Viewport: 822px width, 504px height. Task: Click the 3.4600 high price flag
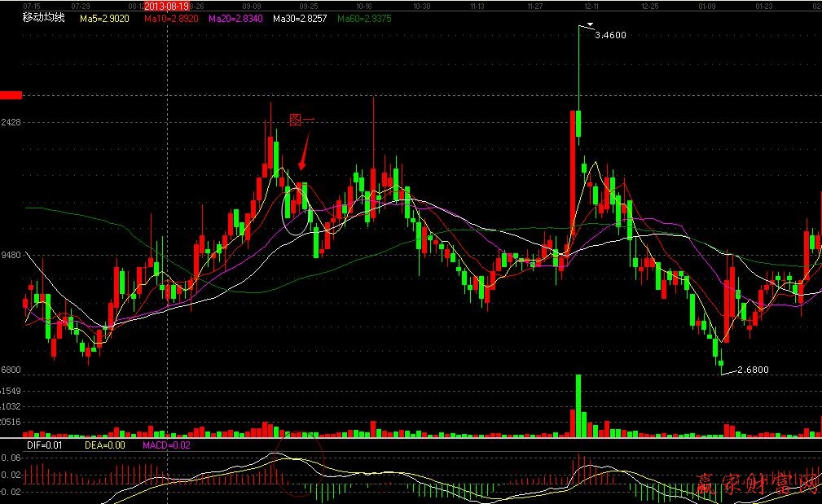(610, 36)
